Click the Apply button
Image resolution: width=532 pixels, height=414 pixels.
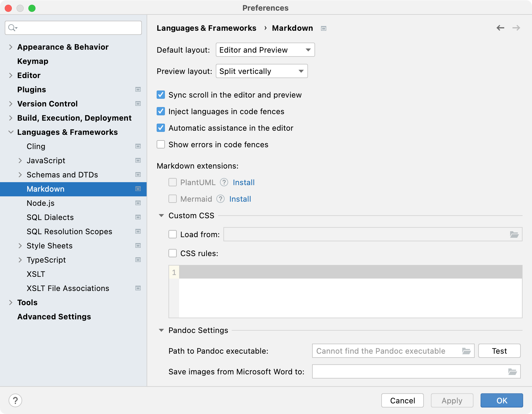pos(452,401)
